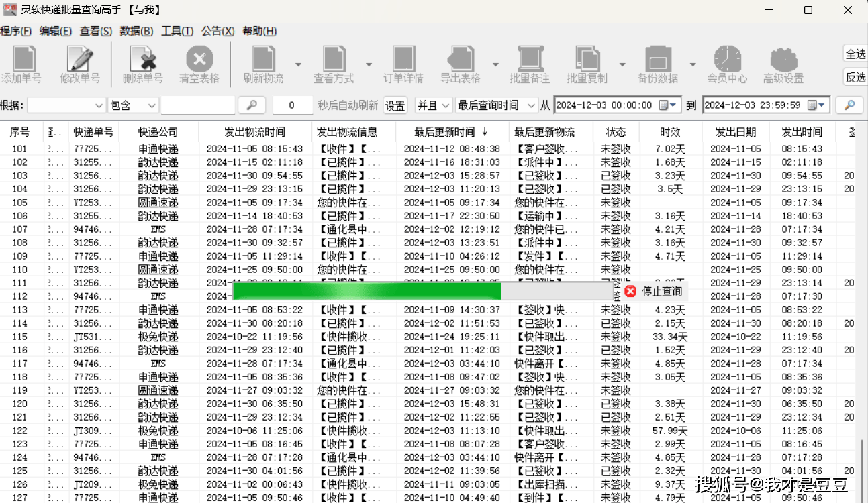Click the 停止查询 text to stop the query

662,291
